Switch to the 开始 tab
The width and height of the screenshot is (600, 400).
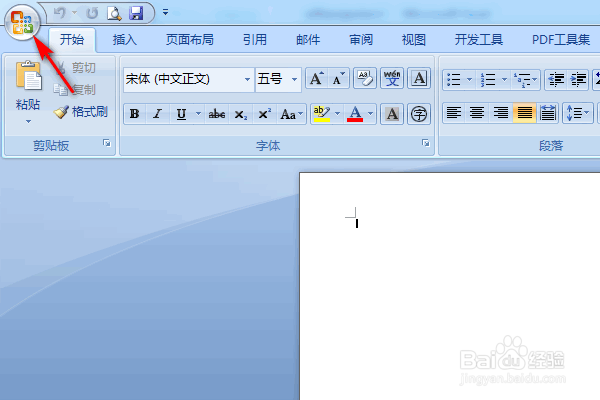pyautogui.click(x=72, y=39)
